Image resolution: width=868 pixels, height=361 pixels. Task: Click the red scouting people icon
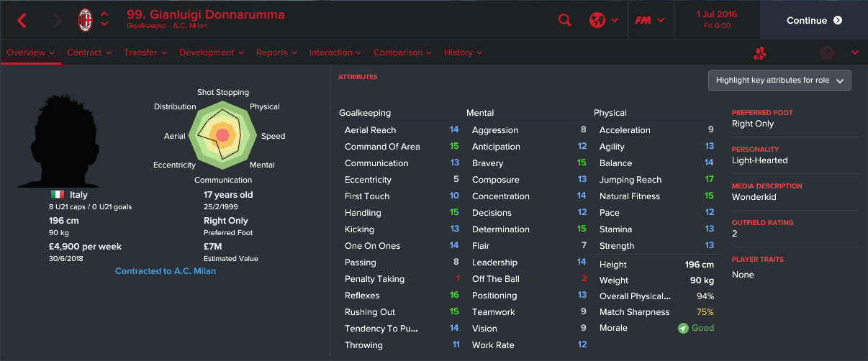coord(760,52)
